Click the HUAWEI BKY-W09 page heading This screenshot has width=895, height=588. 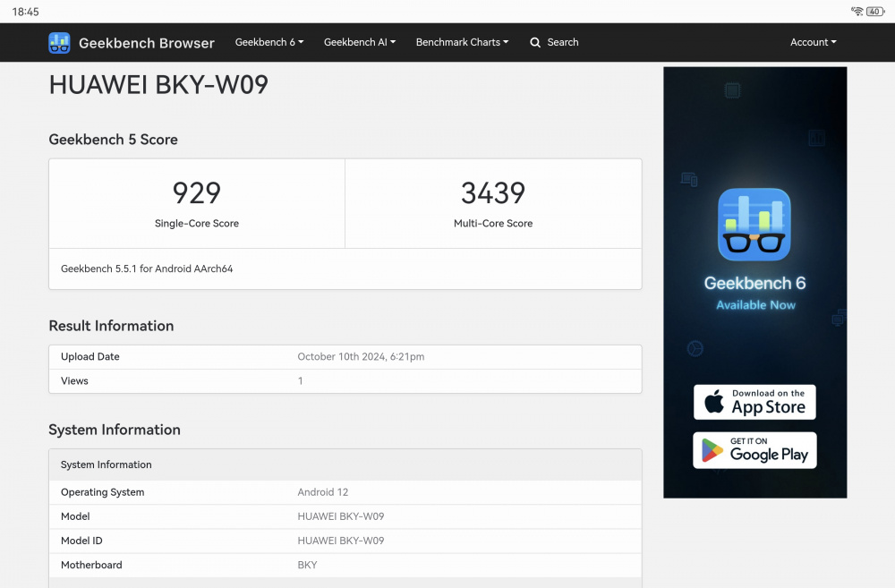click(x=158, y=85)
